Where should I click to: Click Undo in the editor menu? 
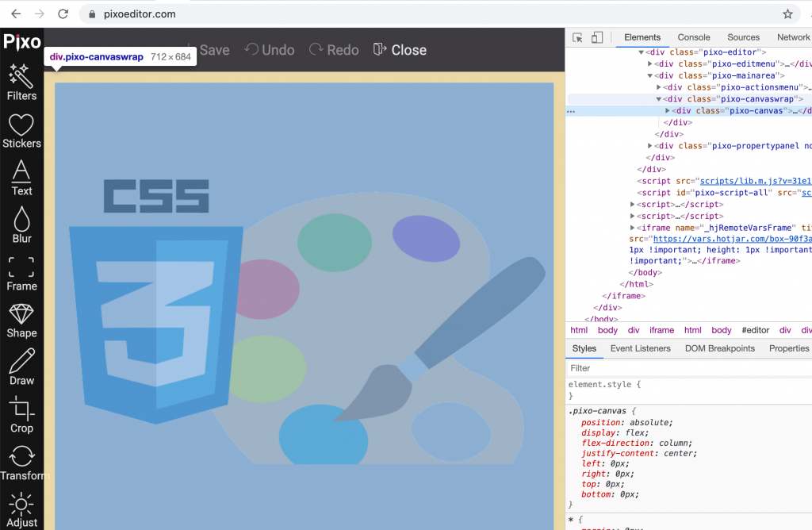[270, 50]
